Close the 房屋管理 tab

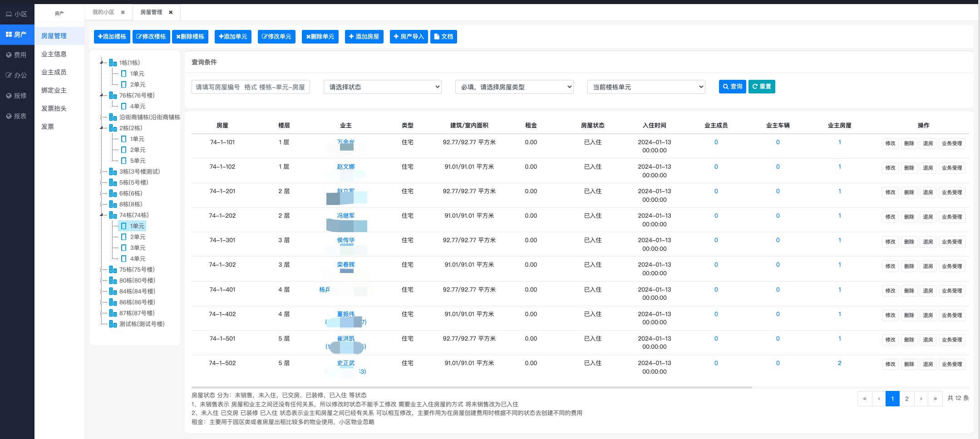(x=171, y=12)
